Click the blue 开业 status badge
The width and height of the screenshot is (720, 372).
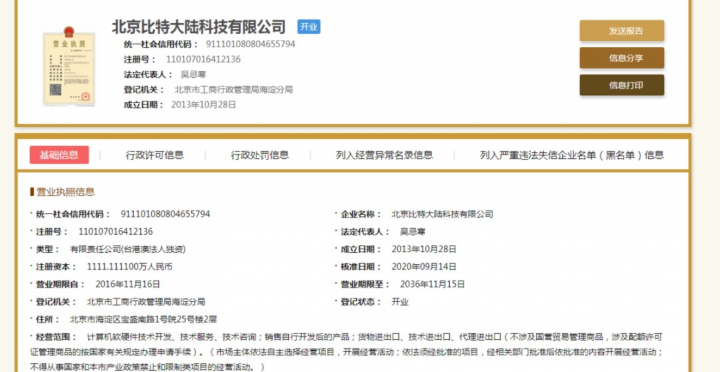pos(309,27)
